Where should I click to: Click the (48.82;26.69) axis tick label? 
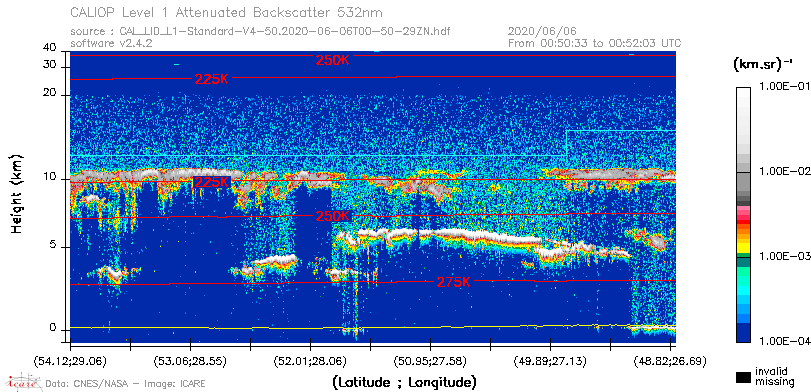pos(670,360)
